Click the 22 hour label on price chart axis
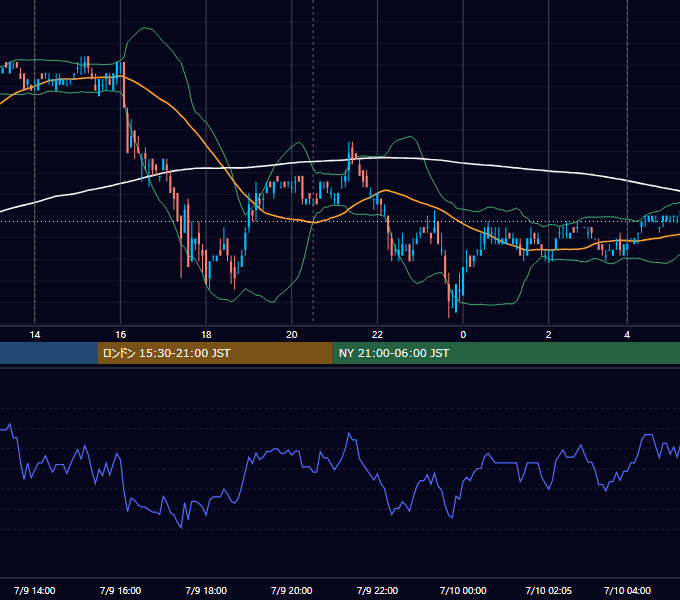Screen dimensions: 680x600 377,335
